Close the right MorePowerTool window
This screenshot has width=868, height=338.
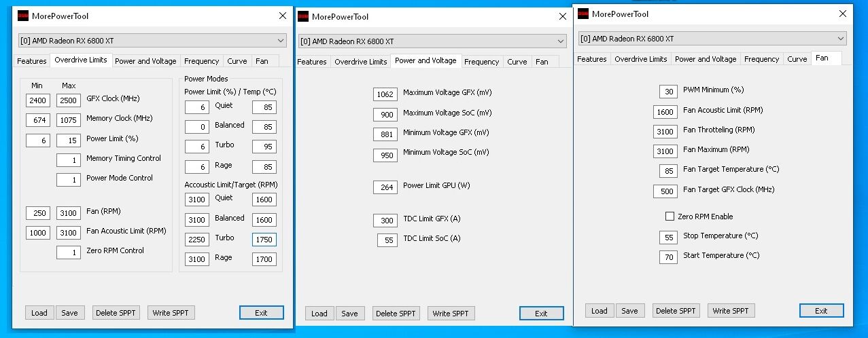pyautogui.click(x=843, y=14)
